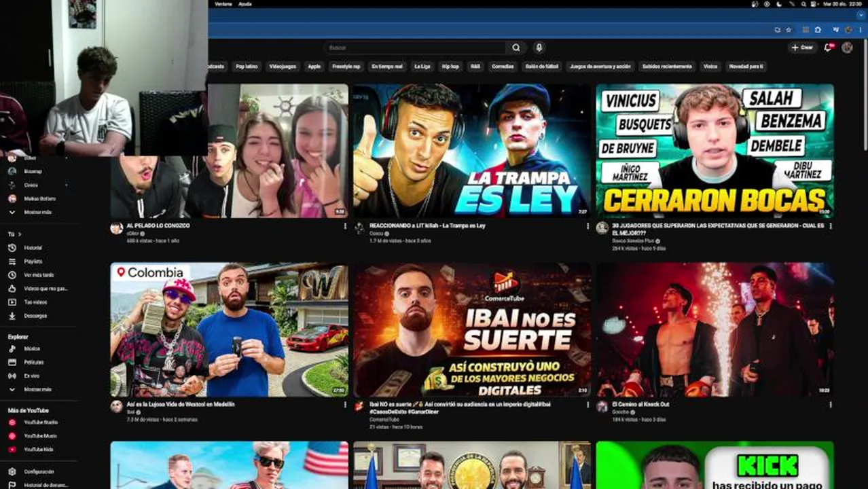Select the Comedias filter chip
This screenshot has width=868, height=489.
point(503,67)
